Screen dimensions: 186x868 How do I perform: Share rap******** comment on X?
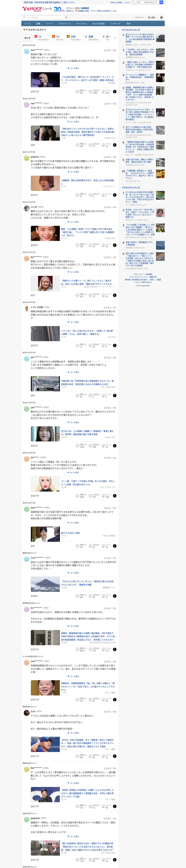[115, 145]
